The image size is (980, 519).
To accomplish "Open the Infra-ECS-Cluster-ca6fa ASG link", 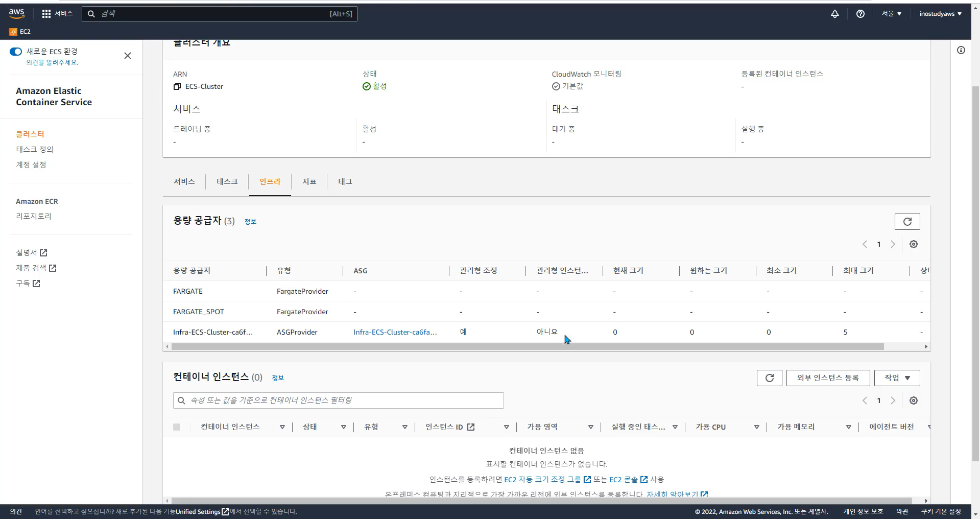I will (x=395, y=332).
